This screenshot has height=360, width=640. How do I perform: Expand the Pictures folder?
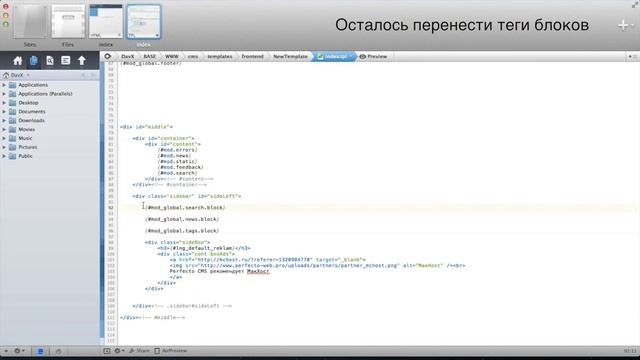(x=4, y=147)
